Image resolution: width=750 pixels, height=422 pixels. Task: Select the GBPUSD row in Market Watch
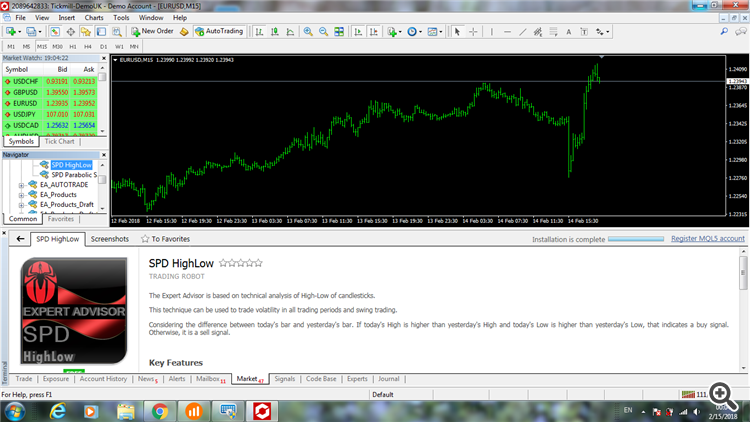(50, 92)
